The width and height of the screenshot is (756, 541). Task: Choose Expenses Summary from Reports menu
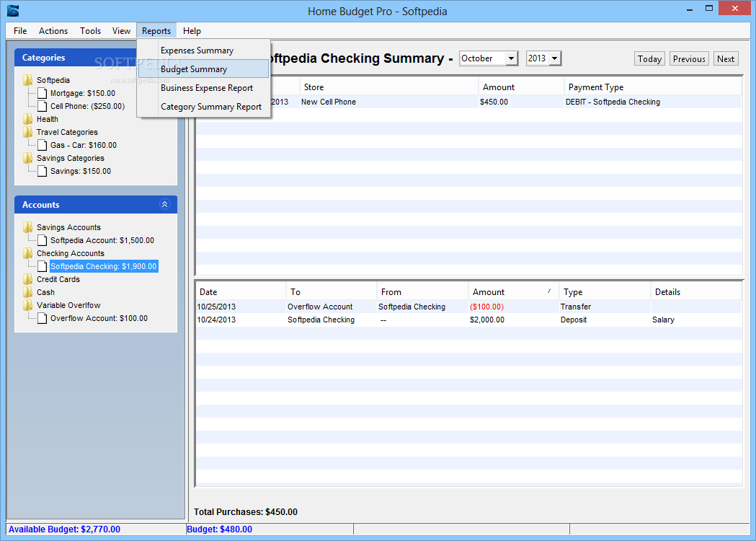pos(203,50)
